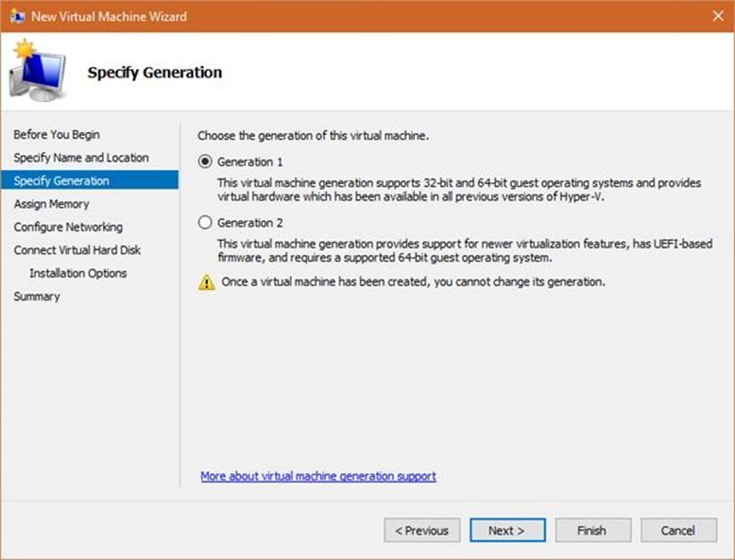Viewport: 735px width, 560px height.
Task: Open Specify Name and Location step
Action: point(81,157)
